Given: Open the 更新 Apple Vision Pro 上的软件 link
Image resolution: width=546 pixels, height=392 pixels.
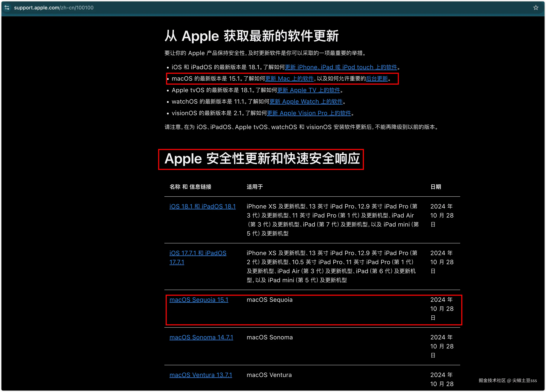Looking at the screenshot, I should pos(309,113).
